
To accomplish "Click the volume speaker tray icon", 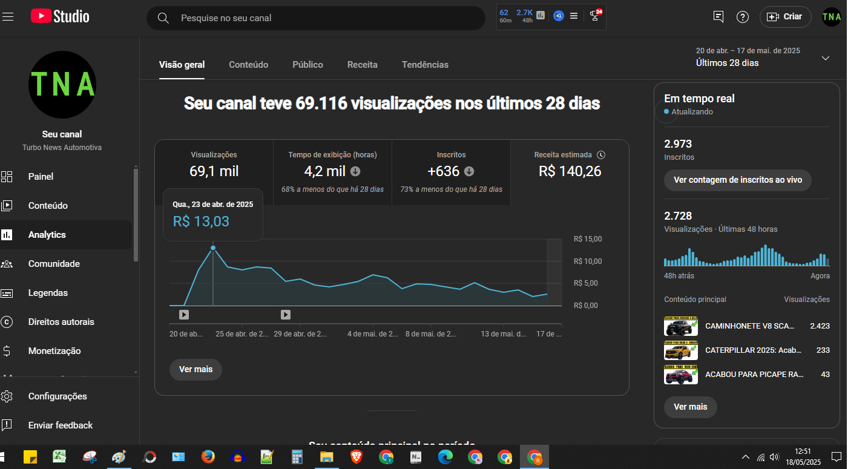I will pyautogui.click(x=774, y=457).
